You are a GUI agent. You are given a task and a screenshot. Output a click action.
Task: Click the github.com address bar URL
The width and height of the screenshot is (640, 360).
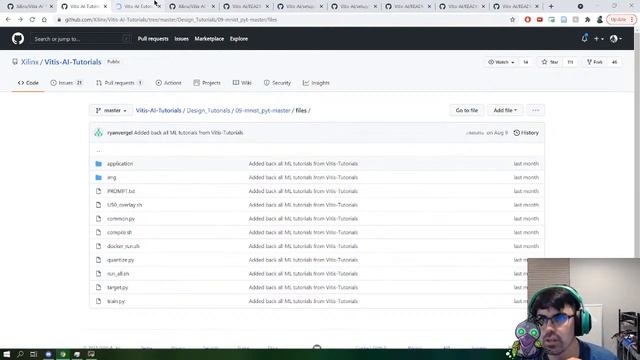171,20
